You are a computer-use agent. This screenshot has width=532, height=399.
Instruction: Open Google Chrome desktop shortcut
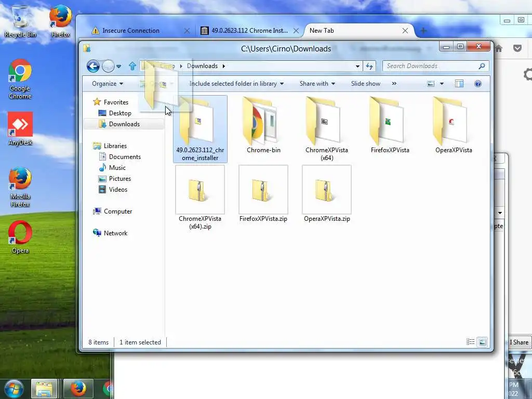point(20,79)
